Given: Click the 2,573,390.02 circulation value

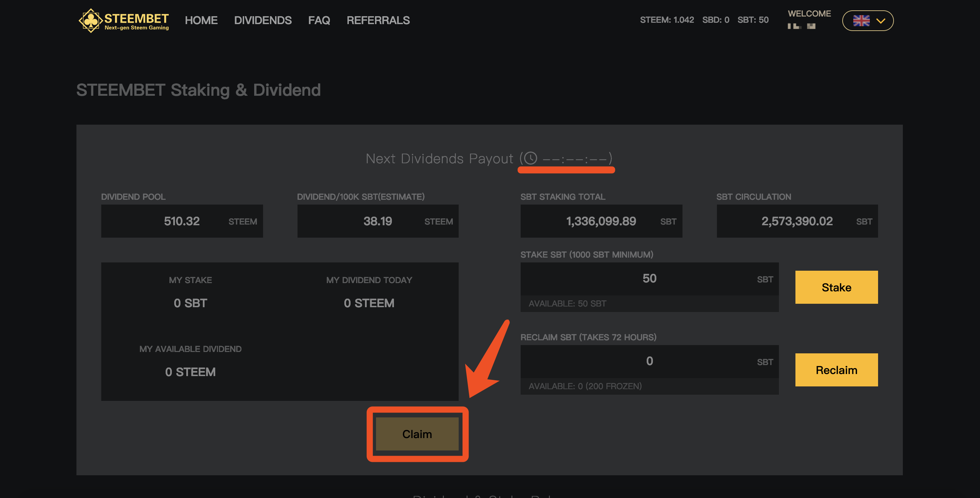Looking at the screenshot, I should pyautogui.click(x=797, y=221).
